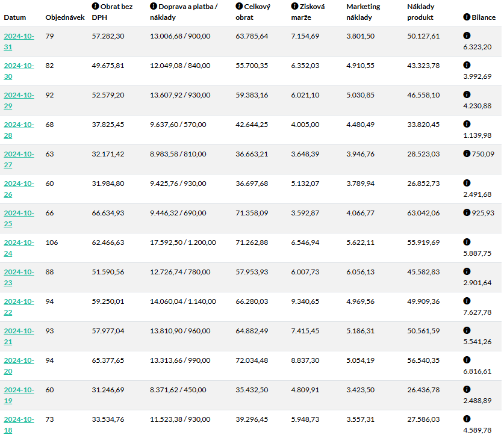Select product cost 63.042,06
504x438 pixels.
pos(423,213)
